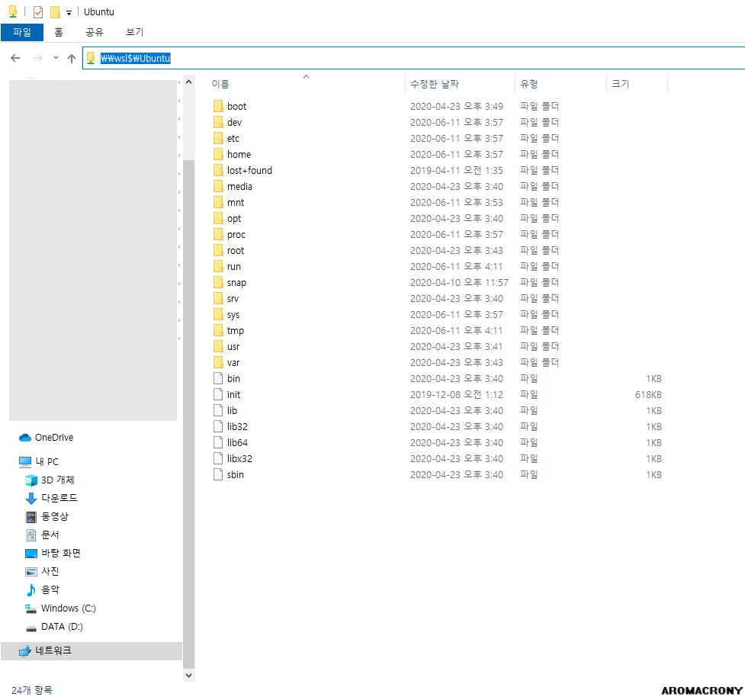
Task: Click the sbin file icon
Action: point(218,475)
